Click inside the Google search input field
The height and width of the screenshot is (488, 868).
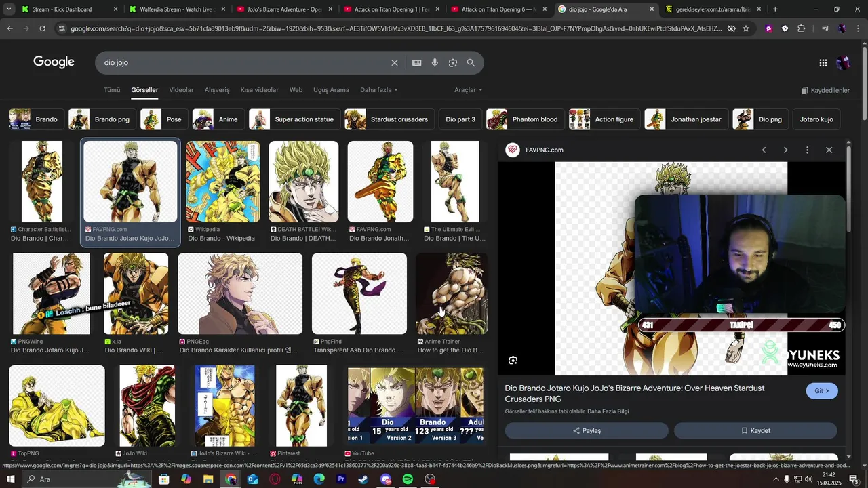pos(244,62)
